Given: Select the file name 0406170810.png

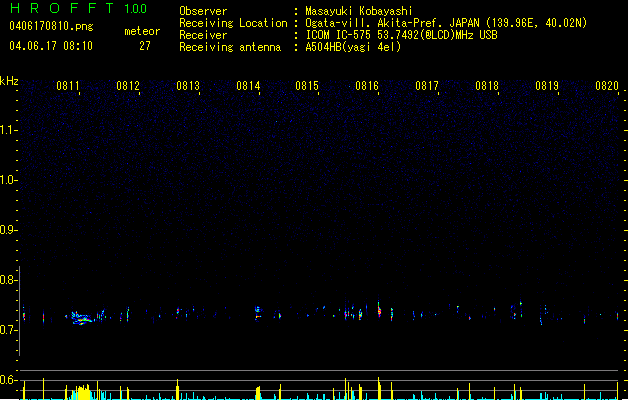Looking at the screenshot, I should (x=51, y=26).
